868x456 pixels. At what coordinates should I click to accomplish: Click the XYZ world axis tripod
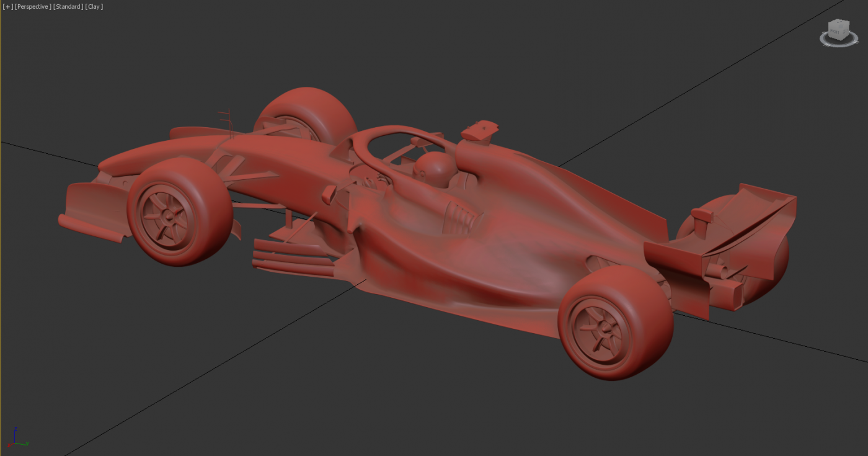point(16,439)
